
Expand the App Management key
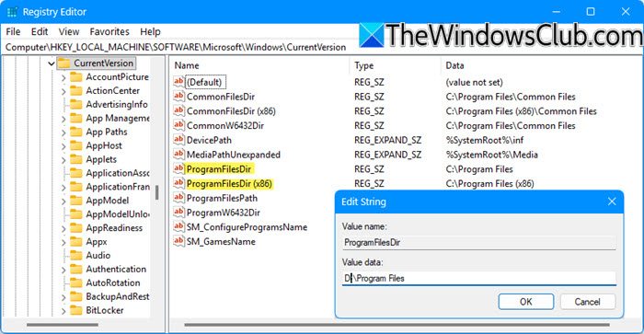(63, 119)
